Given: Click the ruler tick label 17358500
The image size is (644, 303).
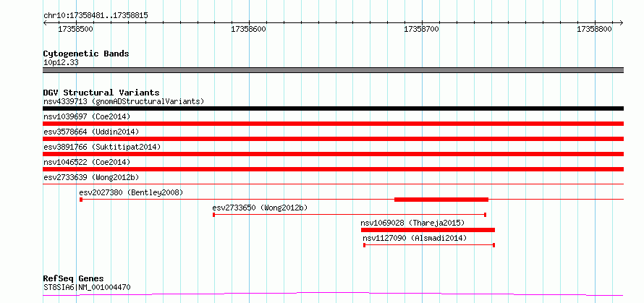Looking at the screenshot, I should (x=75, y=29).
